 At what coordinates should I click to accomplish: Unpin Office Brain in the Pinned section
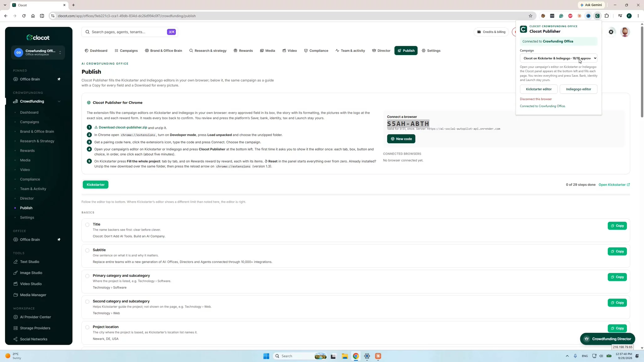click(x=59, y=79)
